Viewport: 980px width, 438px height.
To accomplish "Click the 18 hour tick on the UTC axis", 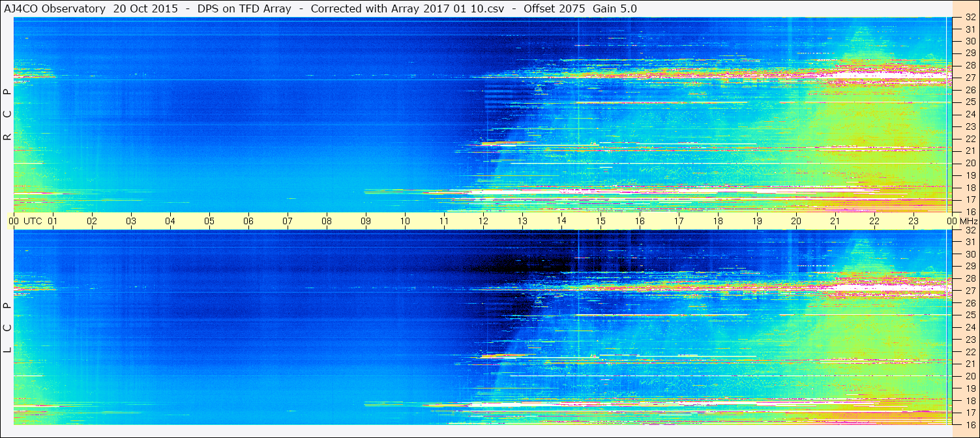I will click(718, 221).
